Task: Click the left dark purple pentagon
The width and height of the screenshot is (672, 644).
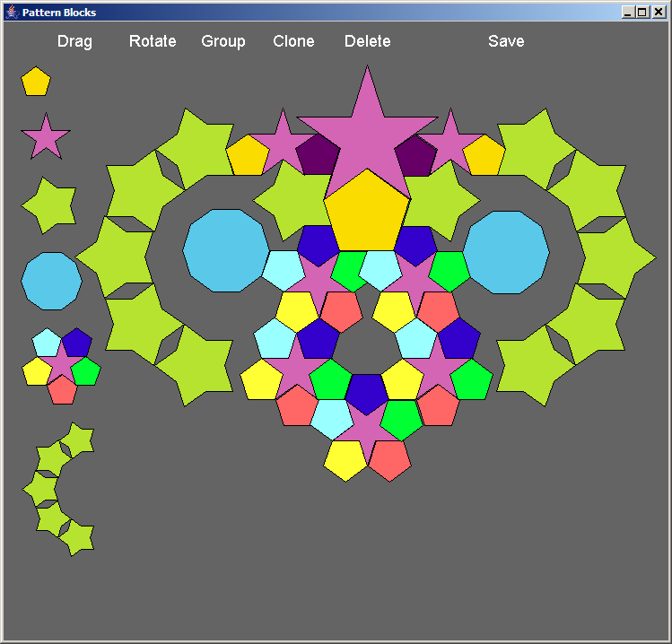Action: (x=318, y=155)
